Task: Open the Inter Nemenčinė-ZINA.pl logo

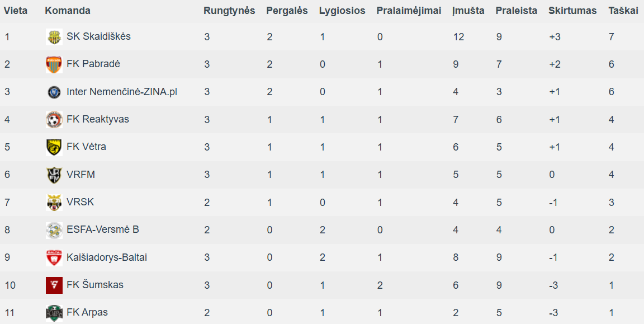Action: click(x=54, y=92)
